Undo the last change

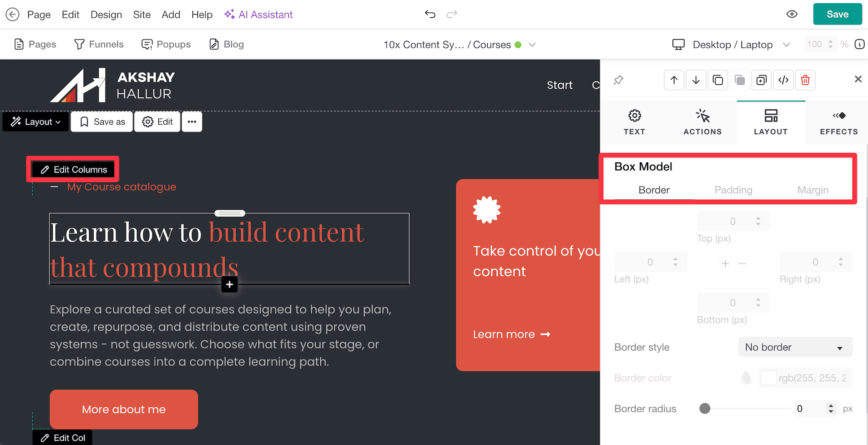coord(430,14)
